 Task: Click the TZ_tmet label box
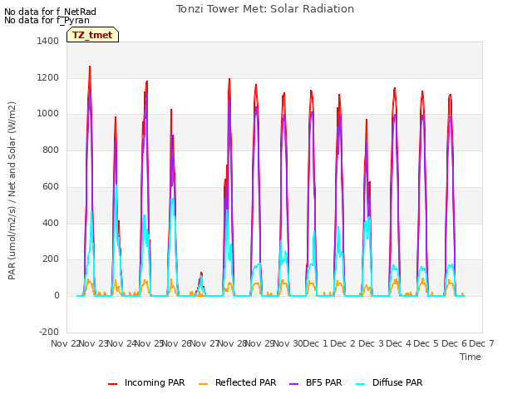coord(92,35)
